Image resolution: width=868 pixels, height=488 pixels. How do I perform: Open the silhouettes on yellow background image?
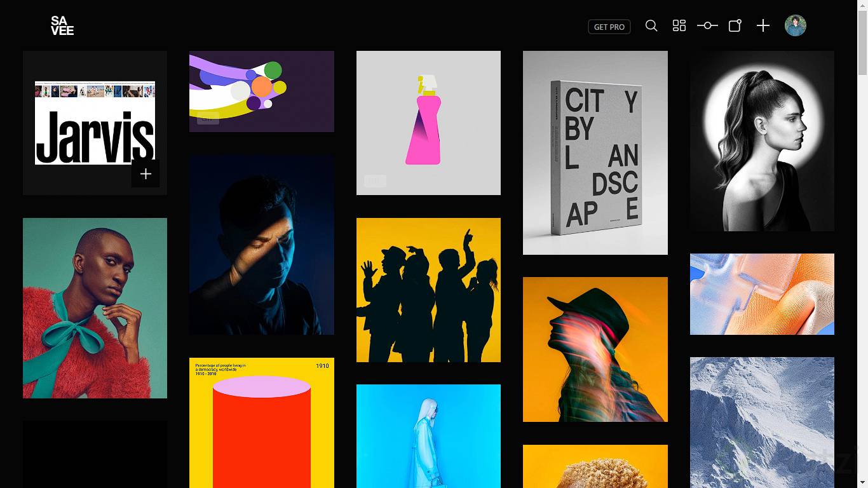click(x=428, y=290)
